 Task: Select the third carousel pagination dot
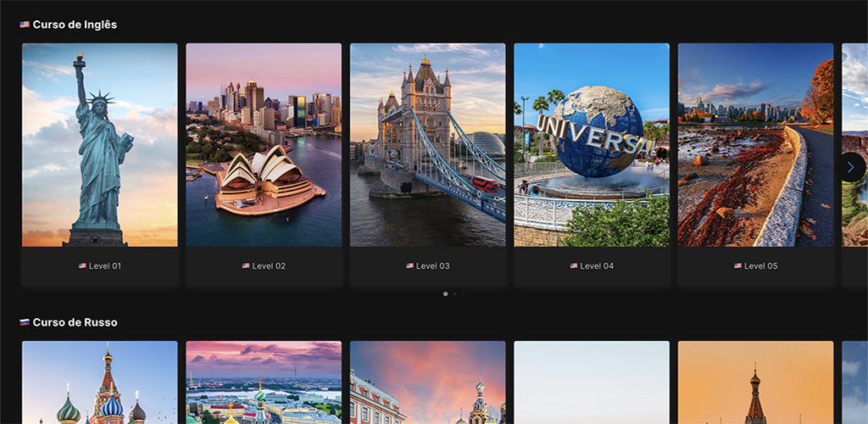tap(463, 293)
